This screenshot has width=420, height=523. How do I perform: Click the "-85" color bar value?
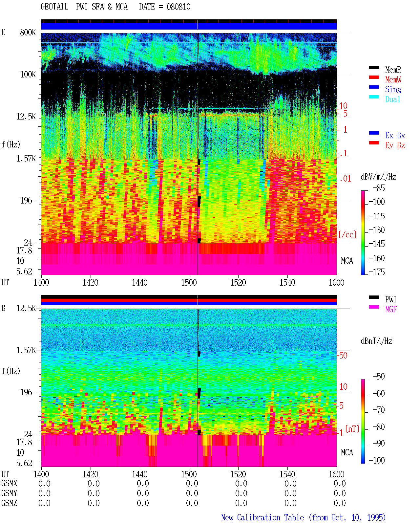coord(379,188)
